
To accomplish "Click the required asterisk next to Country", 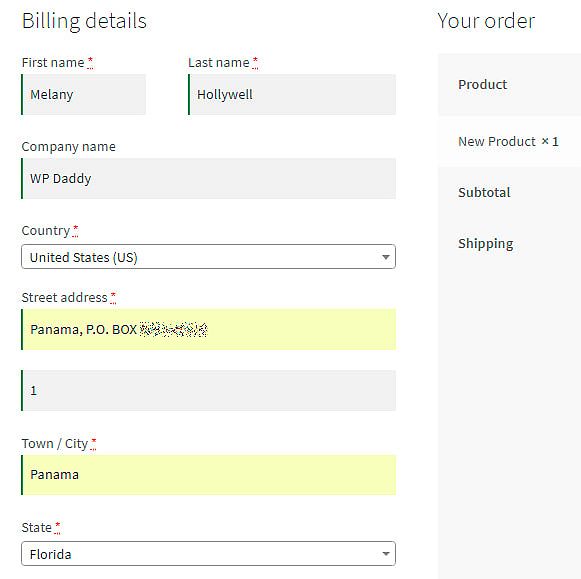I will pyautogui.click(x=76, y=230).
